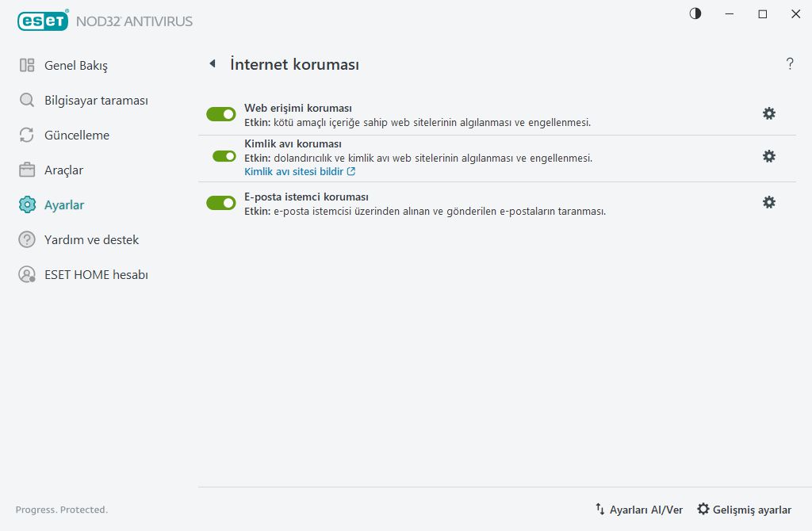
Task: Select the Ayarlar sidebar item
Action: 64,205
